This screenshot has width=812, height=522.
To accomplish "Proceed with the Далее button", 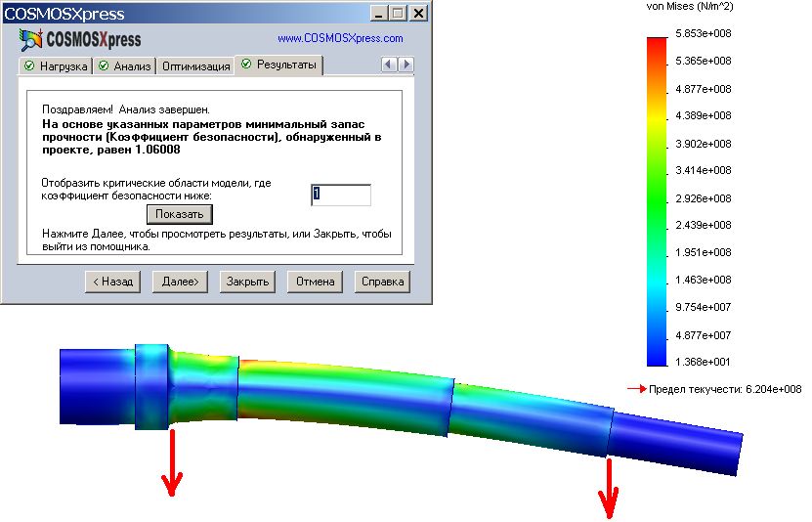I will pyautogui.click(x=180, y=282).
